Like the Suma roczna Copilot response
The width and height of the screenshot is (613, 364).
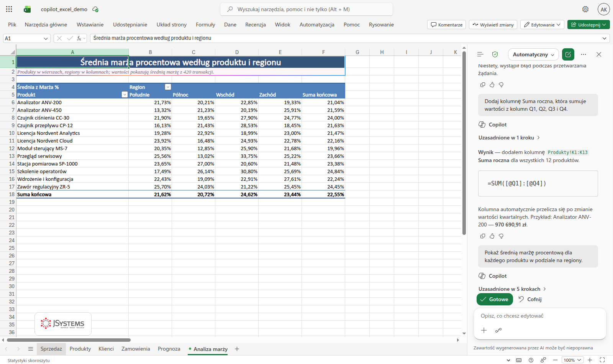(x=492, y=236)
